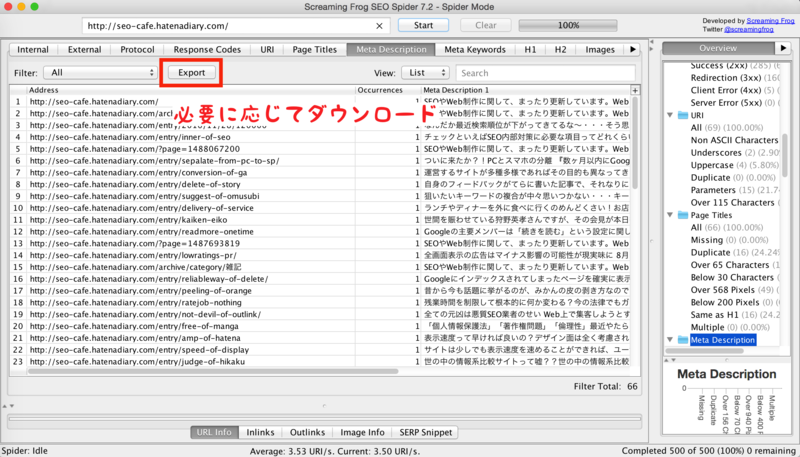The image size is (800, 457).
Task: Select Over 65 Characters under Page Titles
Action: 735,265
